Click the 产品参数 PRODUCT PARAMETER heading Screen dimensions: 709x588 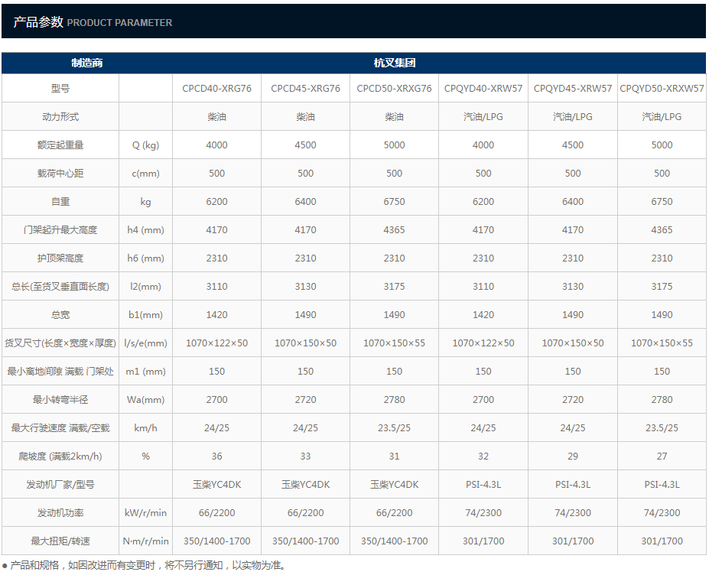[x=93, y=22]
